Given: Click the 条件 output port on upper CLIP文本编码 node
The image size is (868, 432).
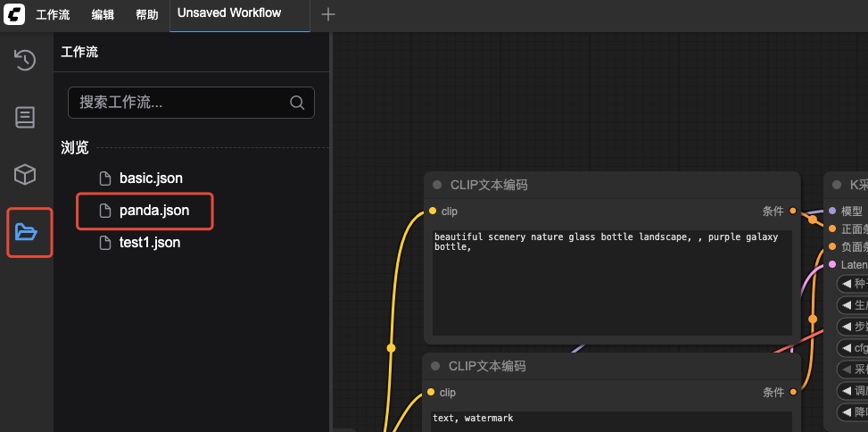Looking at the screenshot, I should [793, 211].
